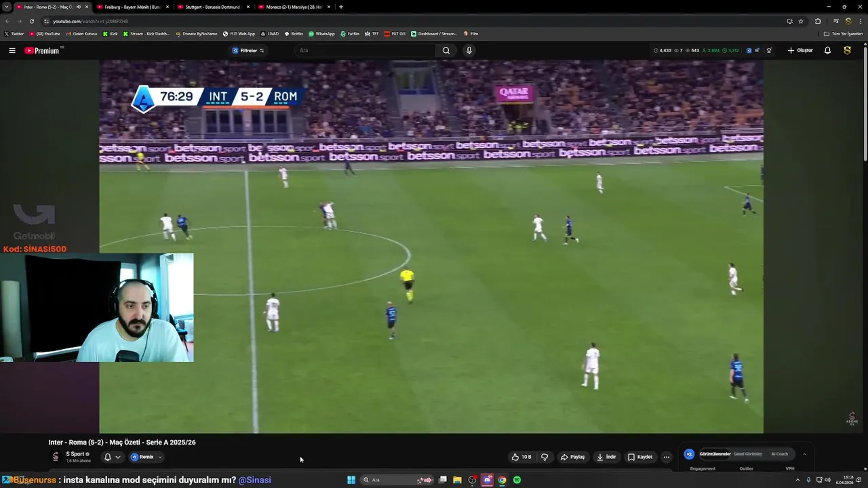Switch to the Freiburg - Bayern Münih tab
This screenshot has height=488, width=868.
point(132,7)
